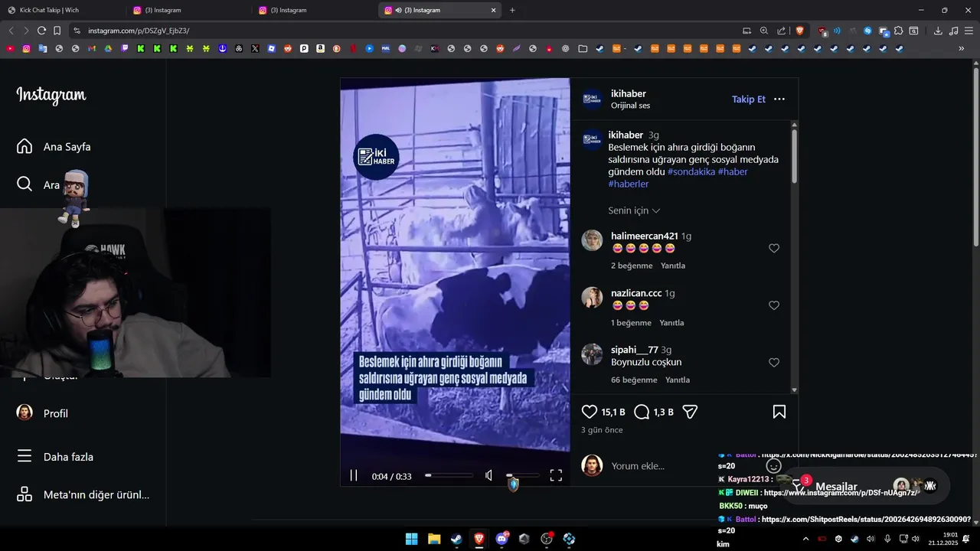Viewport: 980px width, 551px height.
Task: Open browser Downloads
Action: pos(938,31)
